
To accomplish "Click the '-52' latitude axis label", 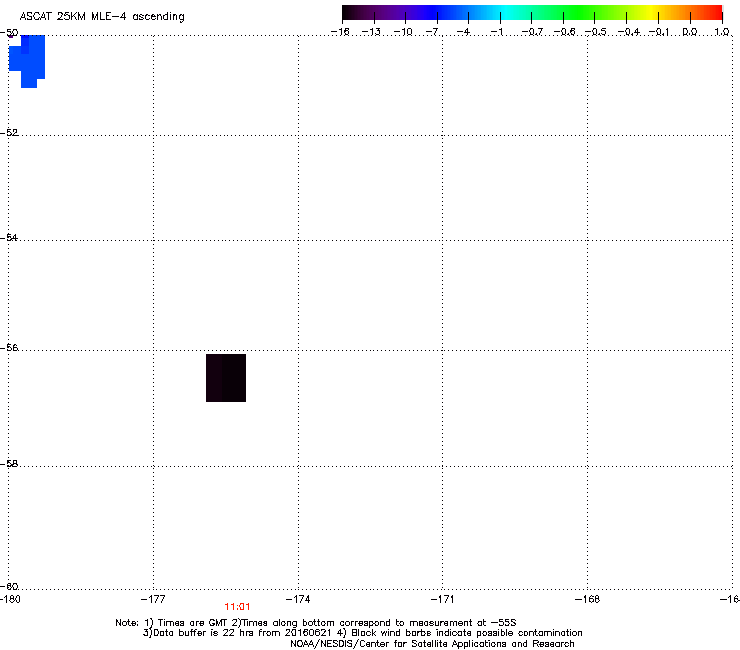I will pyautogui.click(x=9, y=133).
